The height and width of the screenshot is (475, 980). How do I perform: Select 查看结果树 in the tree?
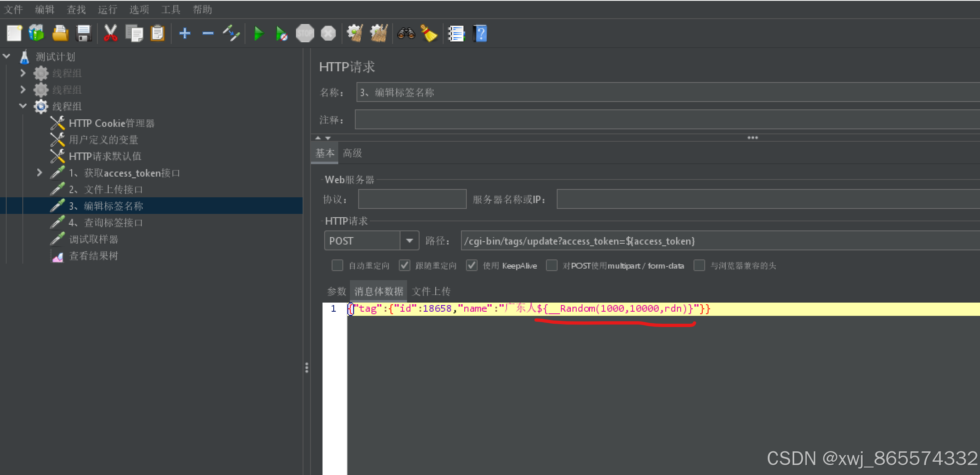[x=93, y=256]
